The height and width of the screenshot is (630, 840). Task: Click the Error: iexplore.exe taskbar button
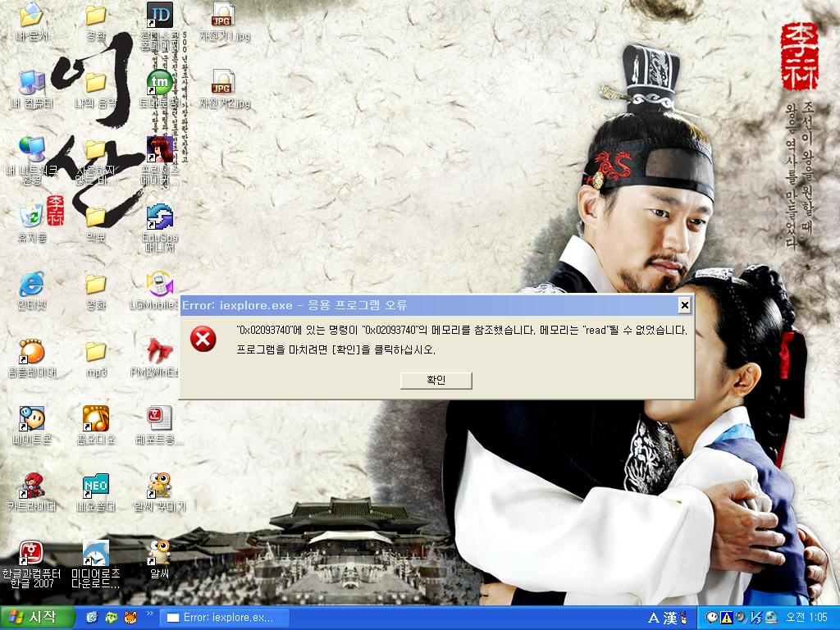coord(225,618)
